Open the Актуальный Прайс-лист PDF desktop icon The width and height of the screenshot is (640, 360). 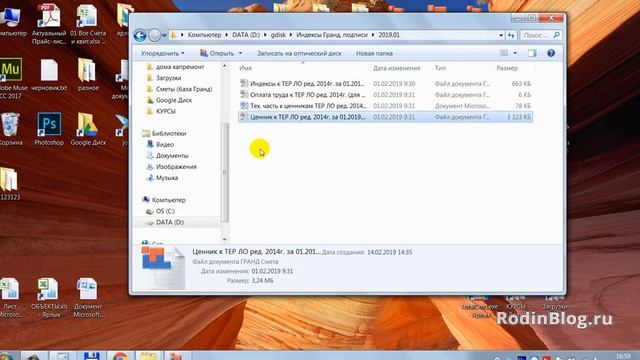point(49,24)
